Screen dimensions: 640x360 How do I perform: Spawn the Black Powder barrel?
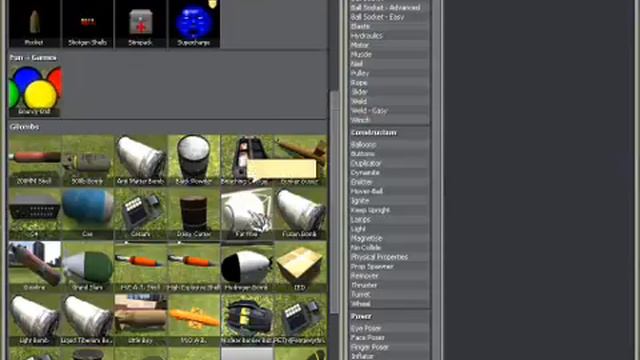click(194, 160)
